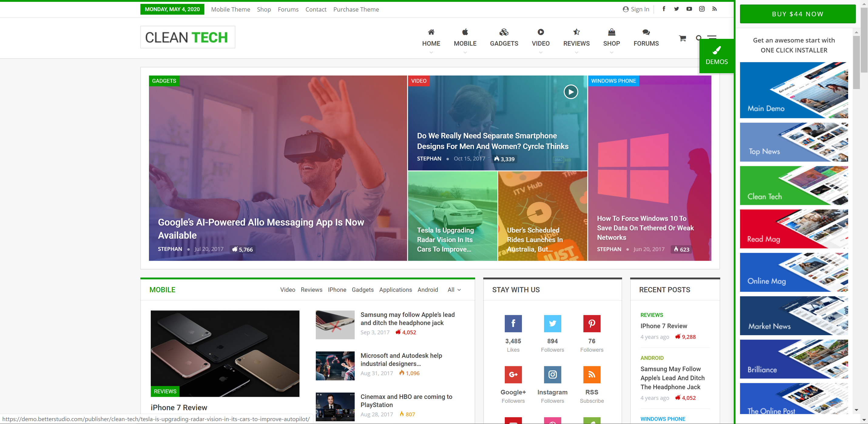The height and width of the screenshot is (424, 868).
Task: Select the Applications tab in Mobile block
Action: coord(395,290)
